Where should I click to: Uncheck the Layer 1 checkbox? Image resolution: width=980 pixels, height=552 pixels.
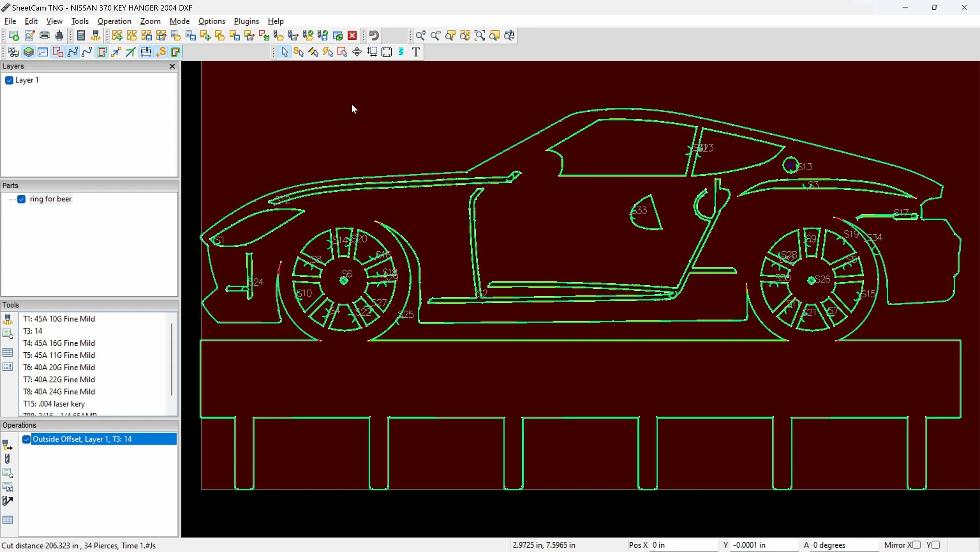[x=9, y=80]
